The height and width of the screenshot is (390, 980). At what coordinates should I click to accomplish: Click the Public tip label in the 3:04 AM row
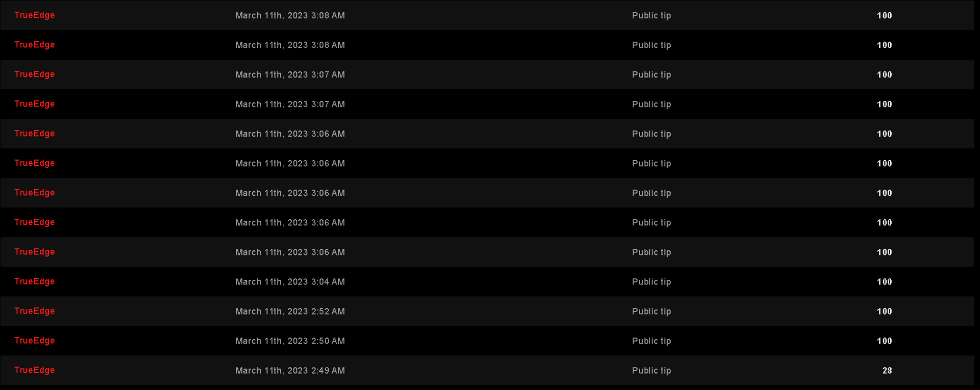pos(651,282)
